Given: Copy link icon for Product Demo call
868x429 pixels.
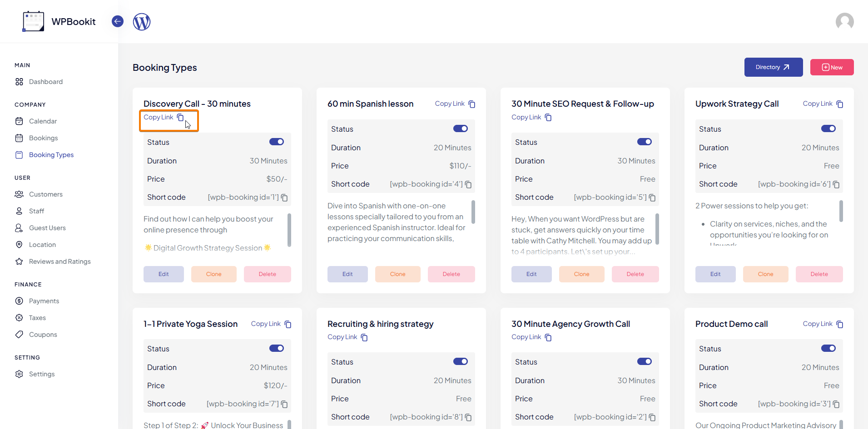Looking at the screenshot, I should [840, 324].
